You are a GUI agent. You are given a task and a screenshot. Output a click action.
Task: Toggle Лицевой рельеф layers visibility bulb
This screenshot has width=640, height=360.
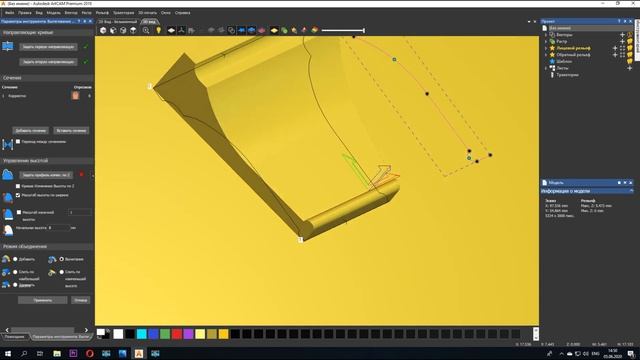(x=630, y=48)
